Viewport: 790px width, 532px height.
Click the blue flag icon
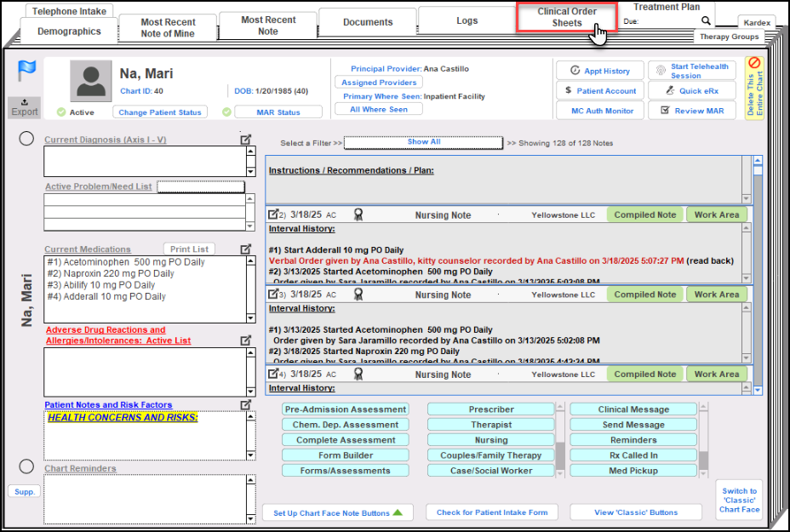click(26, 72)
